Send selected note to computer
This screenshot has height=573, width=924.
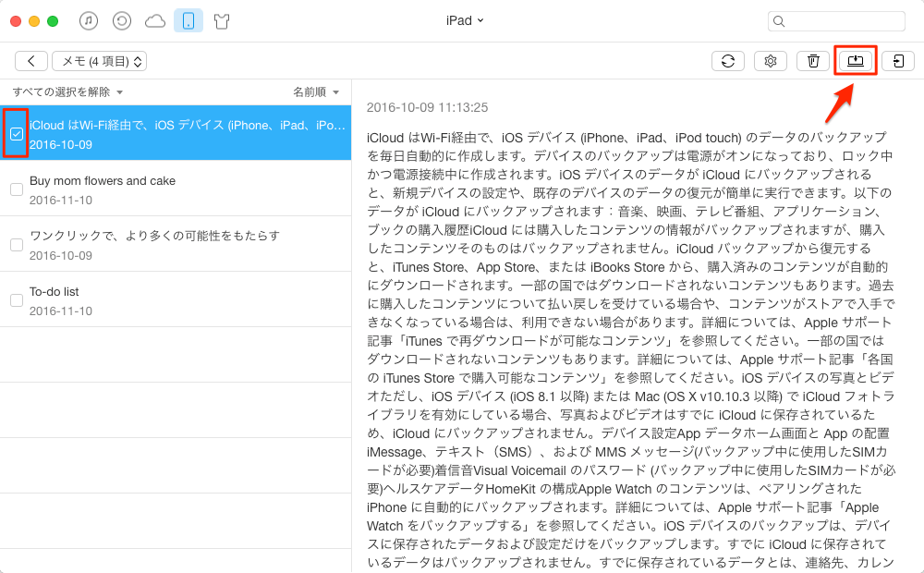[x=856, y=61]
